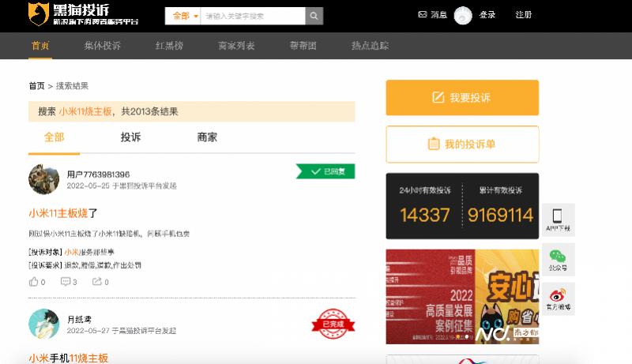The width and height of the screenshot is (632, 364).
Task: Click the 已回复 status badge
Action: (325, 171)
